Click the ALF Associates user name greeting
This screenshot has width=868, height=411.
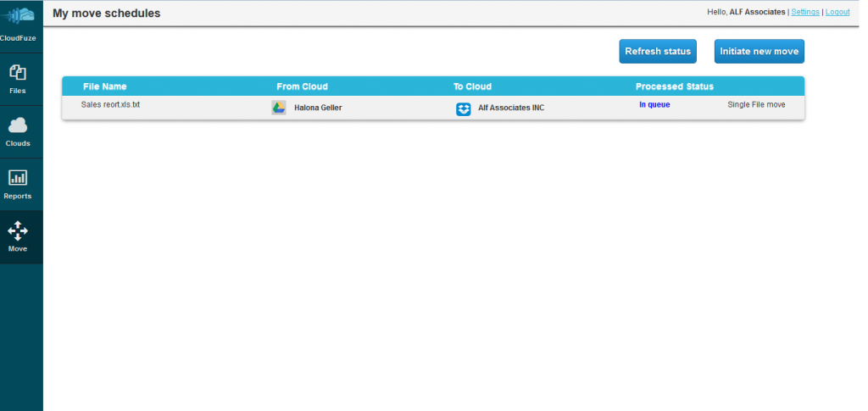(757, 12)
